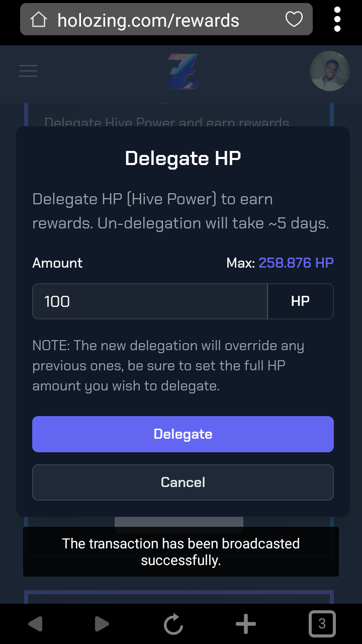Open the hamburger navigation menu
This screenshot has width=362, height=644.
pos(28,70)
